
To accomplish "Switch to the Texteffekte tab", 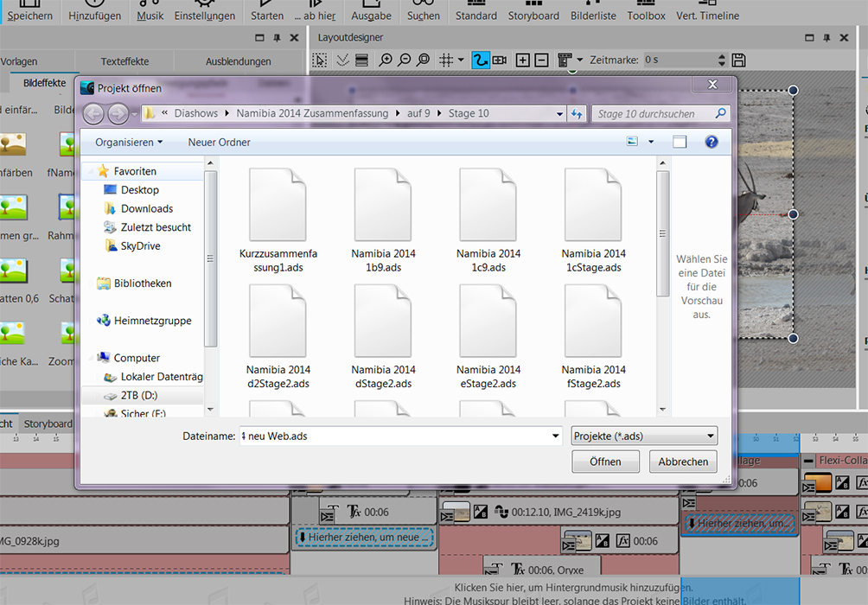I will point(124,61).
